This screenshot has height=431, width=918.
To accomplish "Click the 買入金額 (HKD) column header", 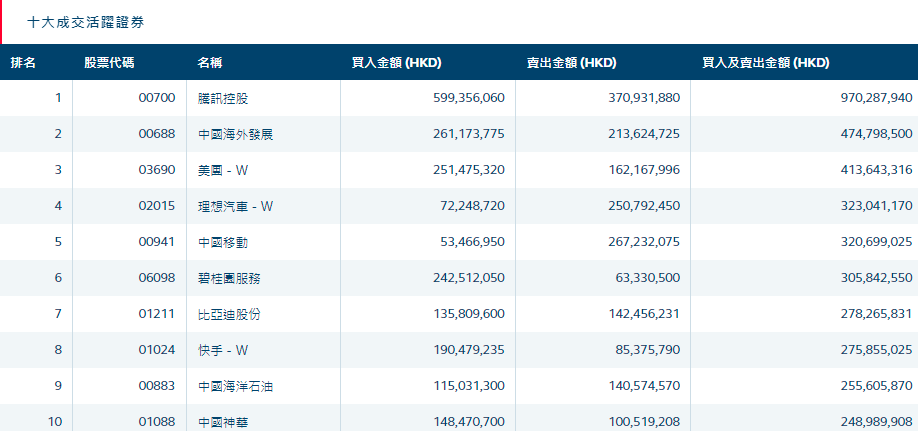I will 396,63.
